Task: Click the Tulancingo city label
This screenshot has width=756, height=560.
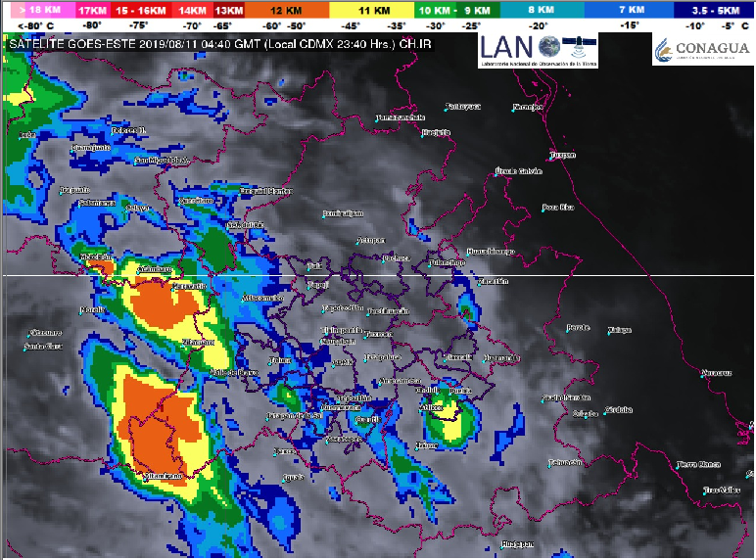Action: (447, 262)
